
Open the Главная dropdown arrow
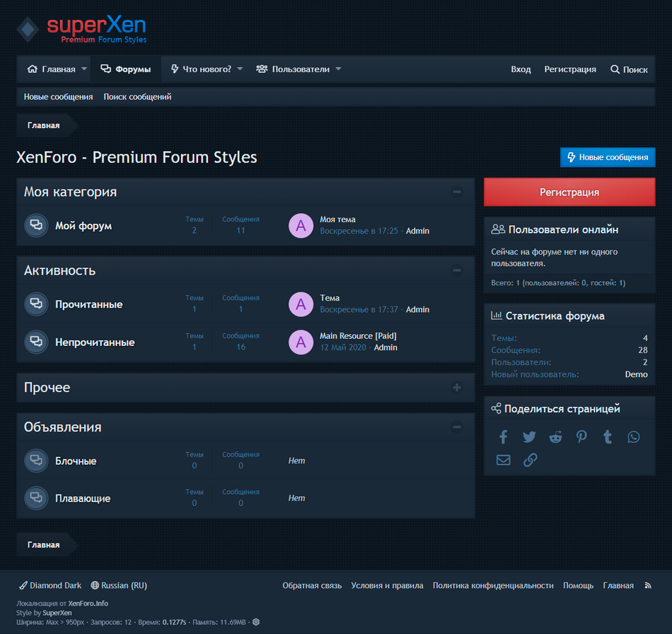point(84,69)
